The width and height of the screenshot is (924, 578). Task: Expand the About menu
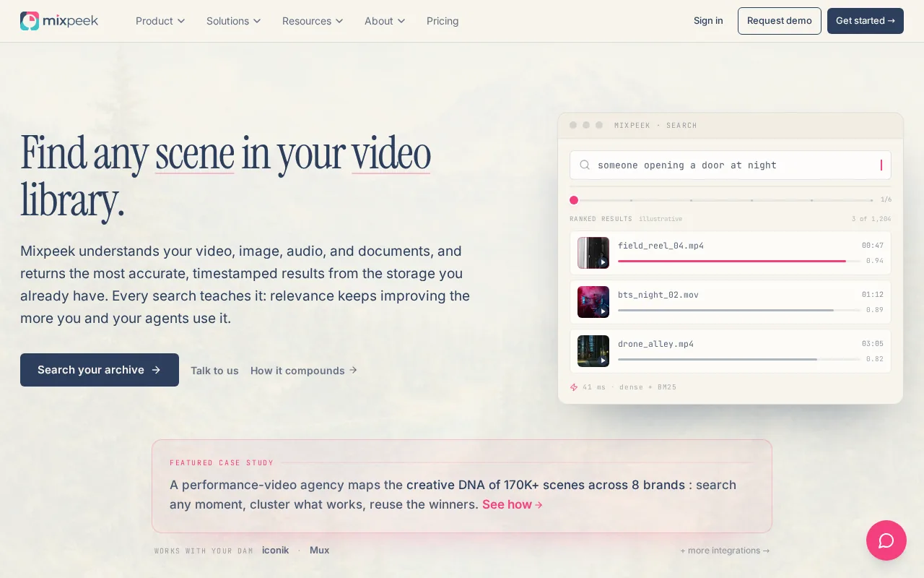point(385,21)
